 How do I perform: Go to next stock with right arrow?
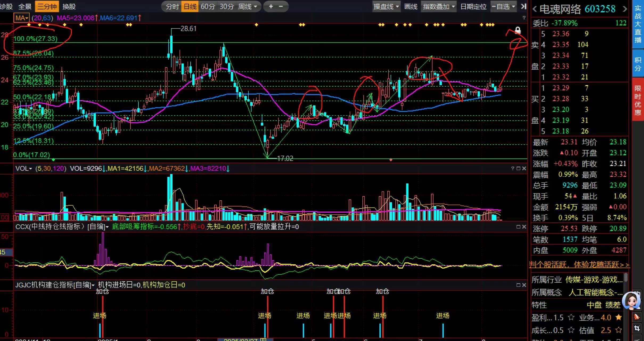click(625, 9)
